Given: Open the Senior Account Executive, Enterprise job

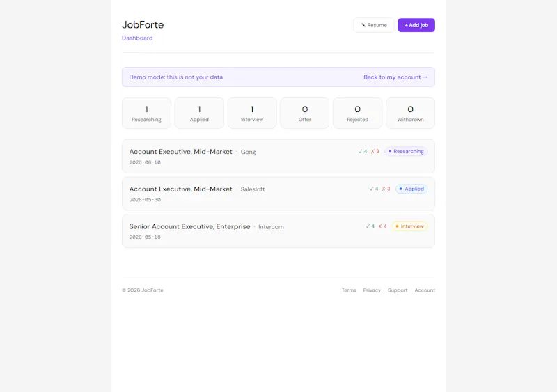Looking at the screenshot, I should [x=278, y=231].
